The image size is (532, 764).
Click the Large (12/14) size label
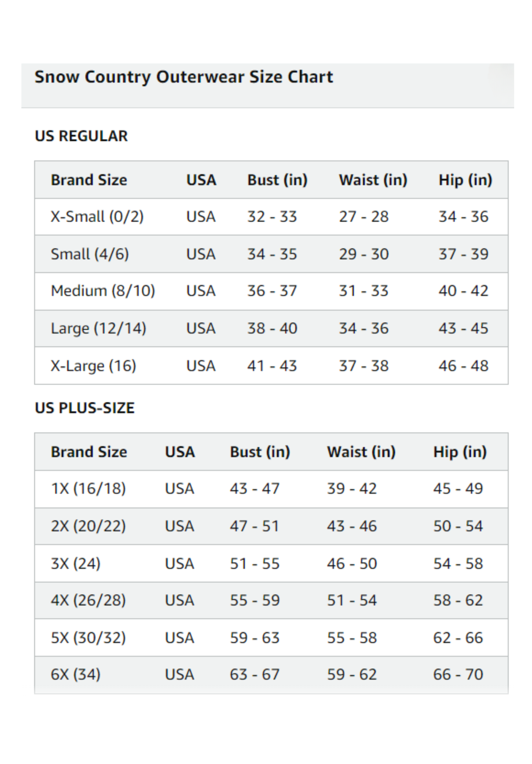[x=98, y=328]
